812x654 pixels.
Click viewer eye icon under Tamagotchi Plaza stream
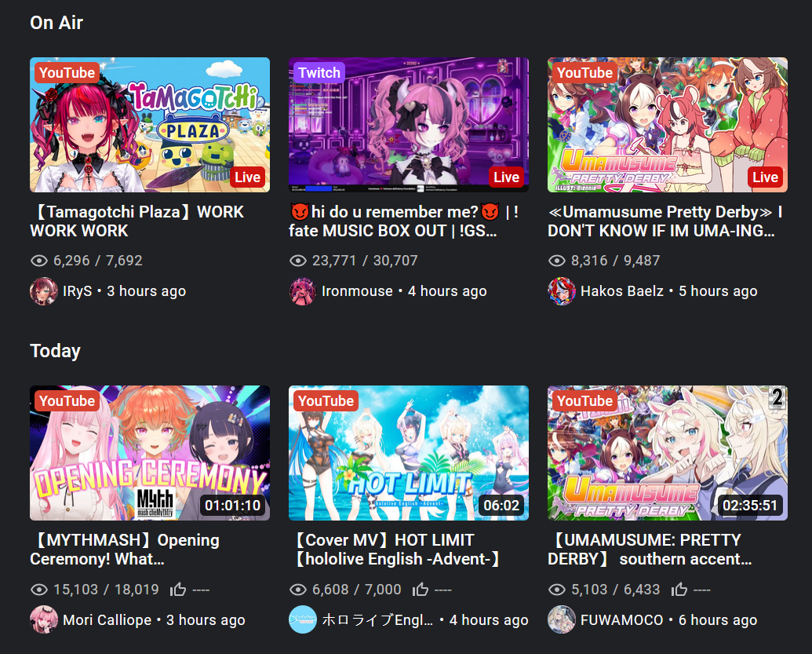pyautogui.click(x=39, y=261)
